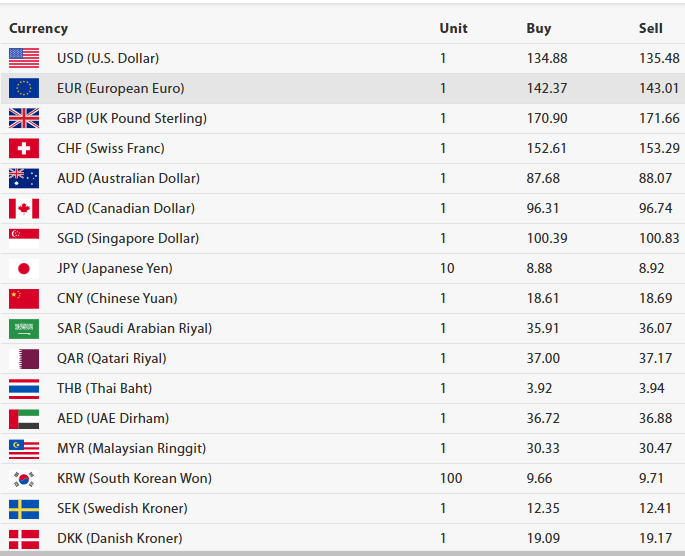Click the EUR sell rate 143.01
685x556 pixels.
coord(658,88)
